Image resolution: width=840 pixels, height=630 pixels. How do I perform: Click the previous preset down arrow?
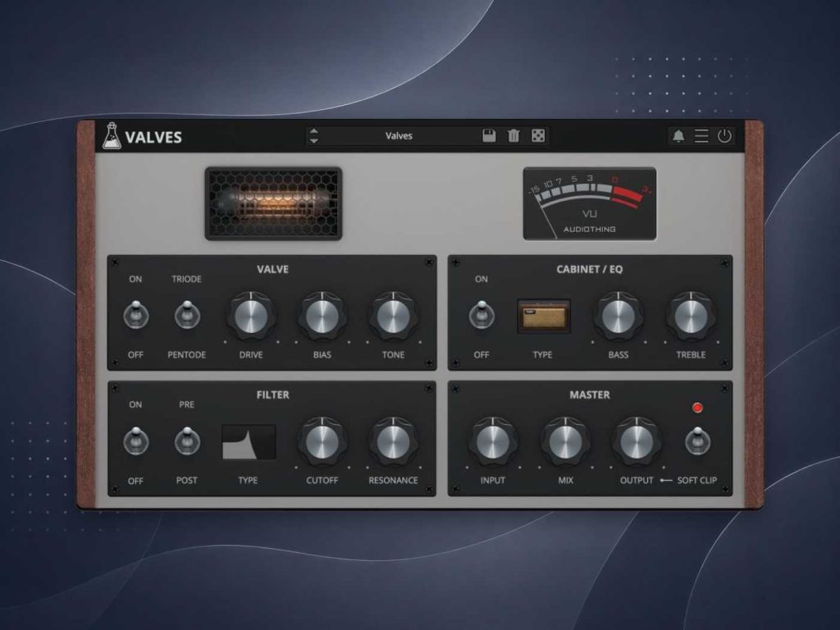coord(314,140)
